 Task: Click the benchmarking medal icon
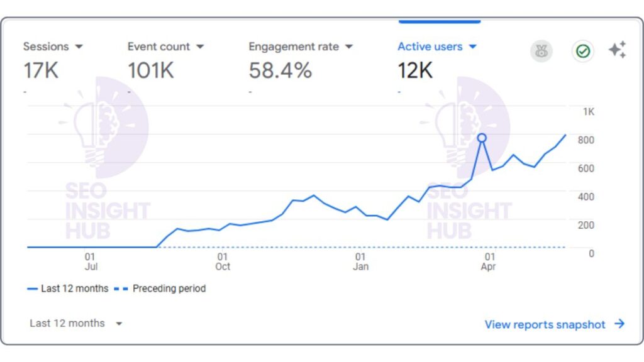[541, 51]
